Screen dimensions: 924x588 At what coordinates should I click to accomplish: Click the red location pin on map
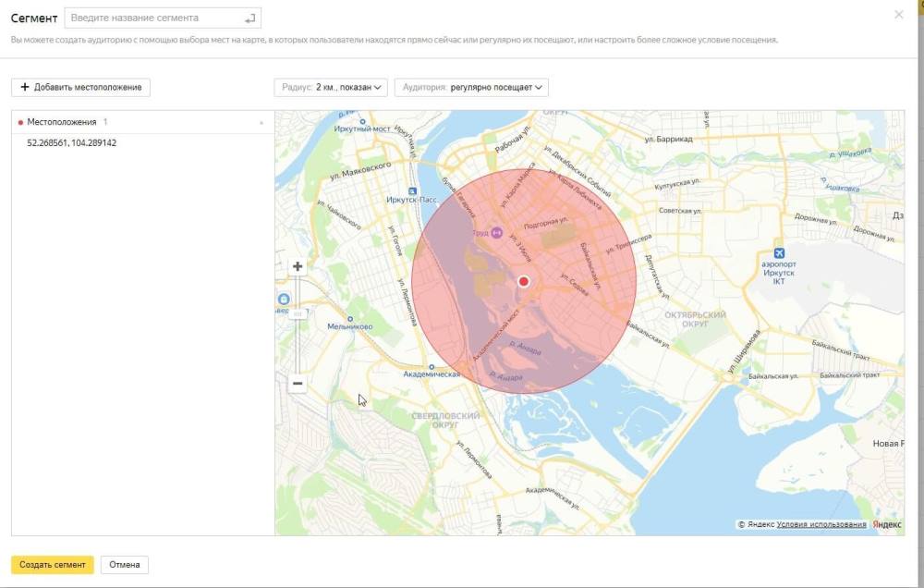(x=524, y=281)
